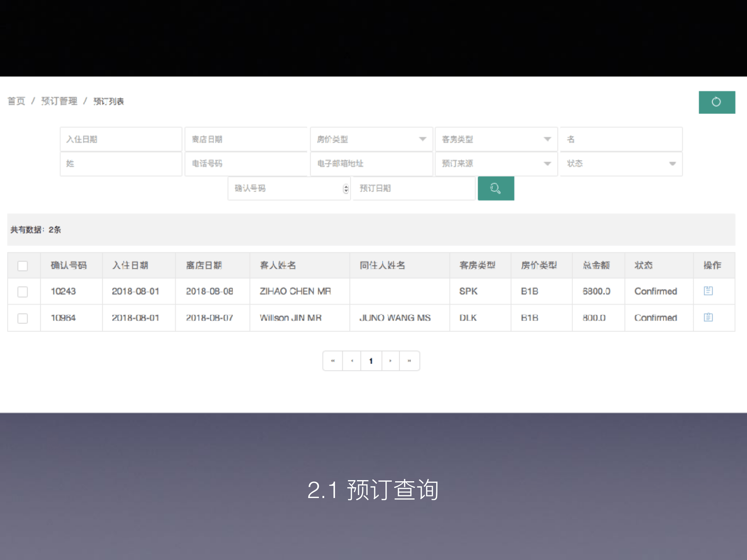747x560 pixels.
Task: Open details icon for booking 10954
Action: pos(708,317)
